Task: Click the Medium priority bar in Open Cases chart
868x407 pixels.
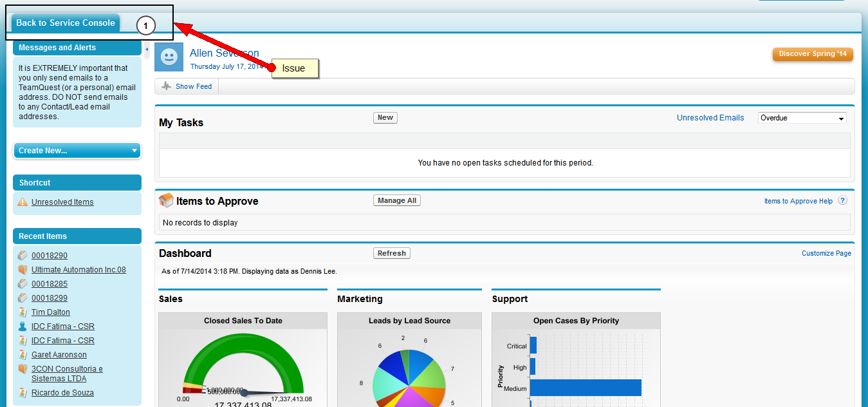Action: click(586, 388)
